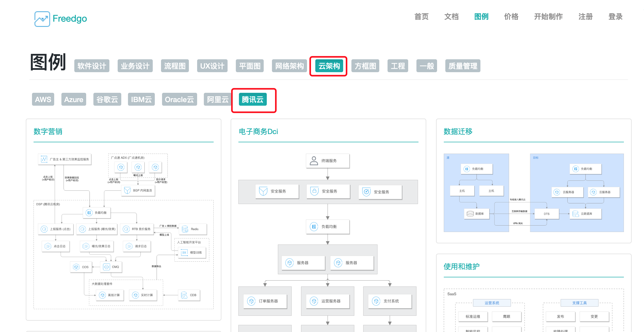Switch to 网络架构 category
The image size is (644, 332).
coord(289,66)
